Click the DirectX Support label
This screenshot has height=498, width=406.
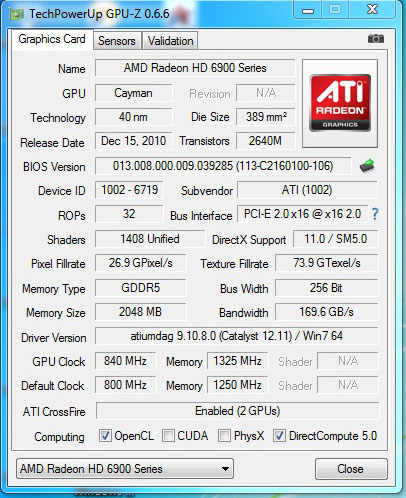click(249, 240)
